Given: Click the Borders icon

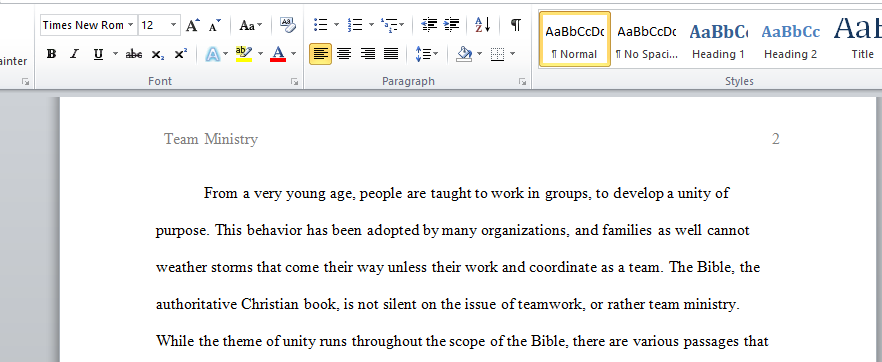Looking at the screenshot, I should [497, 55].
